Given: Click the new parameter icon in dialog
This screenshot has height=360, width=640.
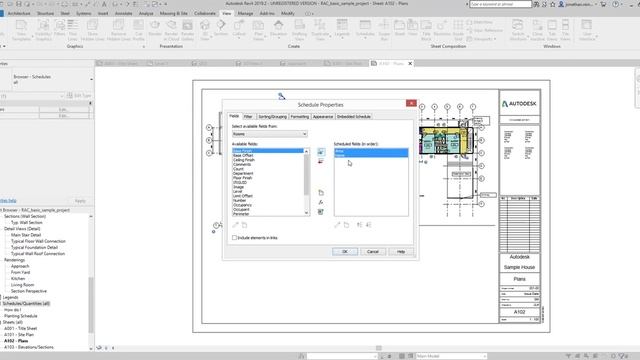Looking at the screenshot, I should click(321, 193).
